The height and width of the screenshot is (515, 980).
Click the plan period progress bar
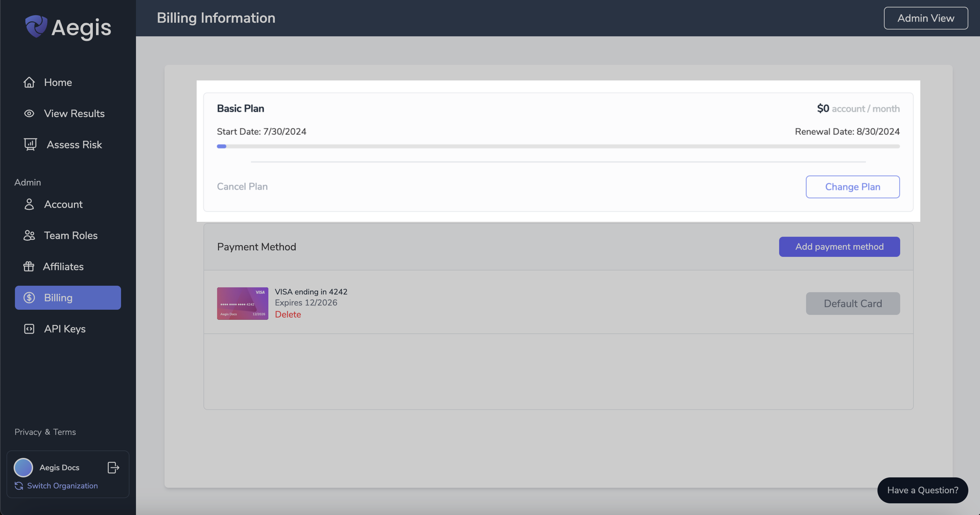click(558, 146)
